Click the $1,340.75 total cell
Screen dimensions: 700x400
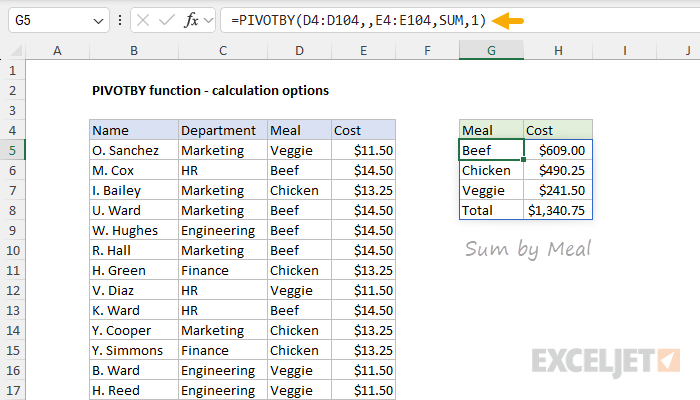pyautogui.click(x=558, y=210)
